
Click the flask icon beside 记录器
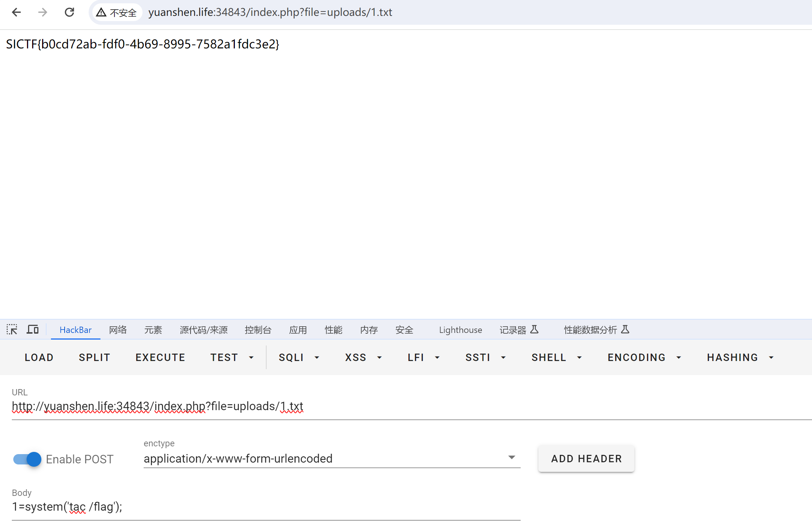[x=534, y=329]
